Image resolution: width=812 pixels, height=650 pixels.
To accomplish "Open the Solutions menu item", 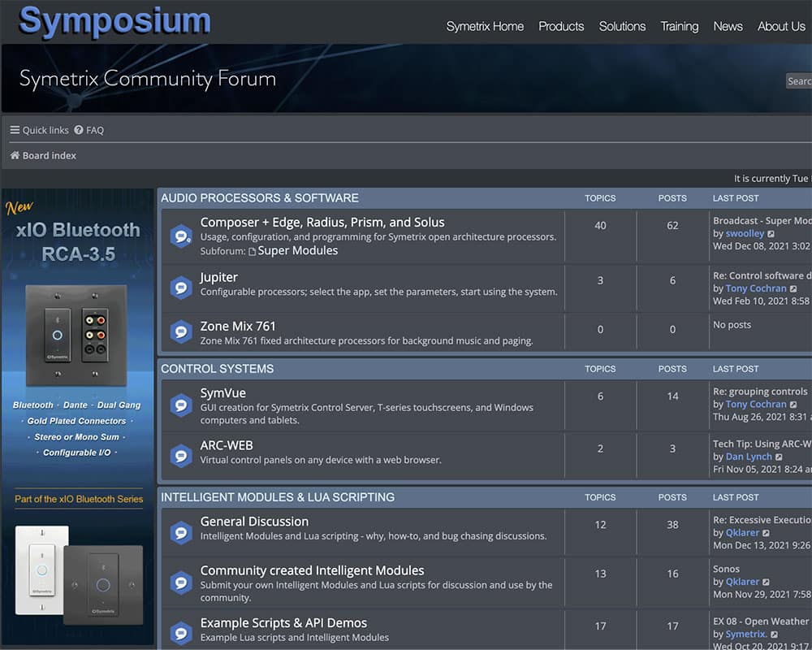I will point(623,26).
